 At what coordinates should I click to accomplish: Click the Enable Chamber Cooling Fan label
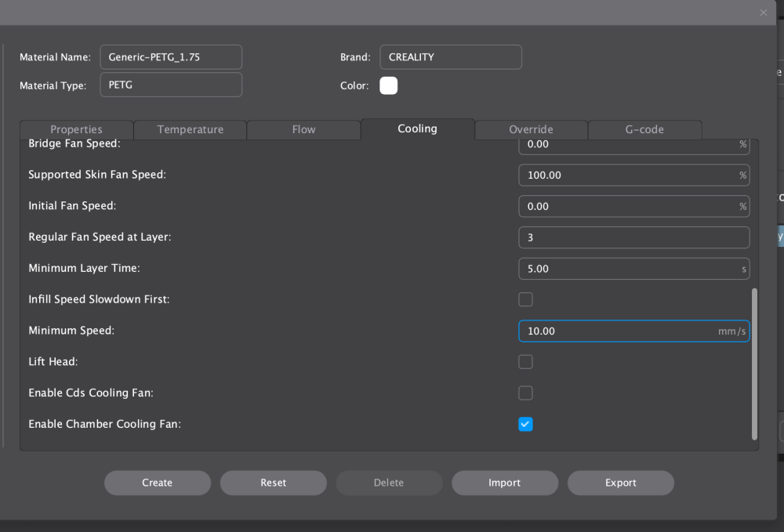point(104,424)
